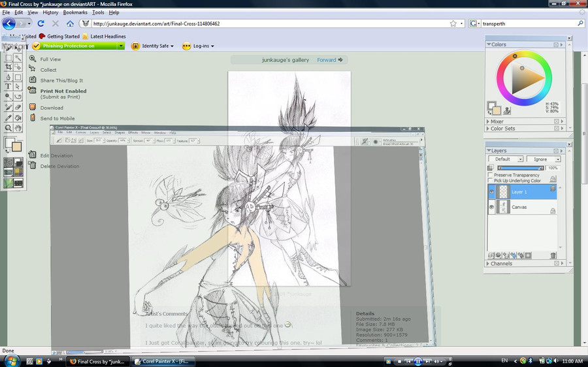Toggle the Layers panel square box button
The width and height of the screenshot is (588, 367).
[x=556, y=151]
